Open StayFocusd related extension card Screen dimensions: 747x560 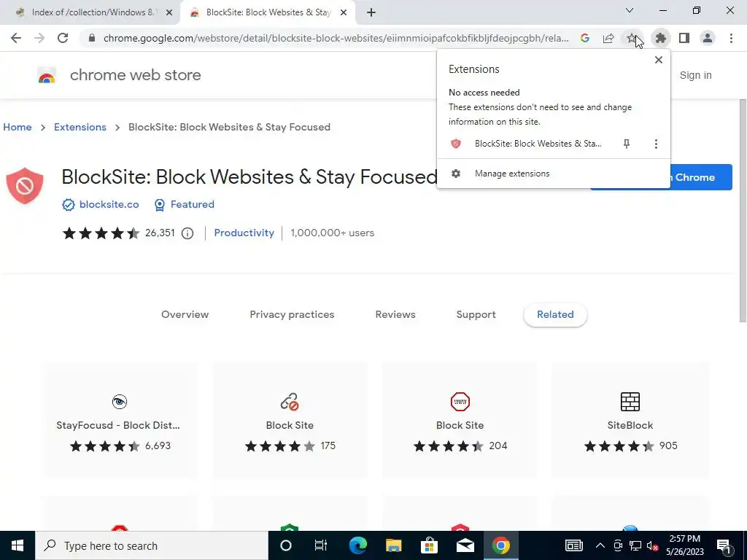pyautogui.click(x=120, y=421)
